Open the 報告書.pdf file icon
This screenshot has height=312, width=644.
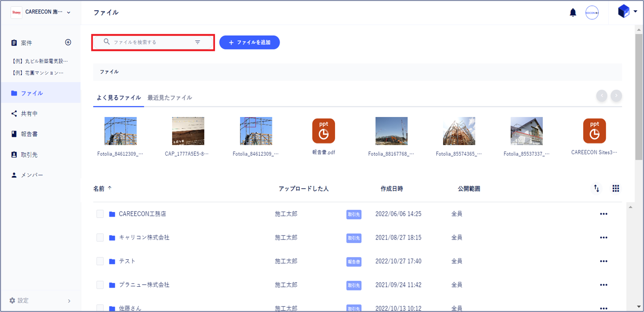coord(323,131)
